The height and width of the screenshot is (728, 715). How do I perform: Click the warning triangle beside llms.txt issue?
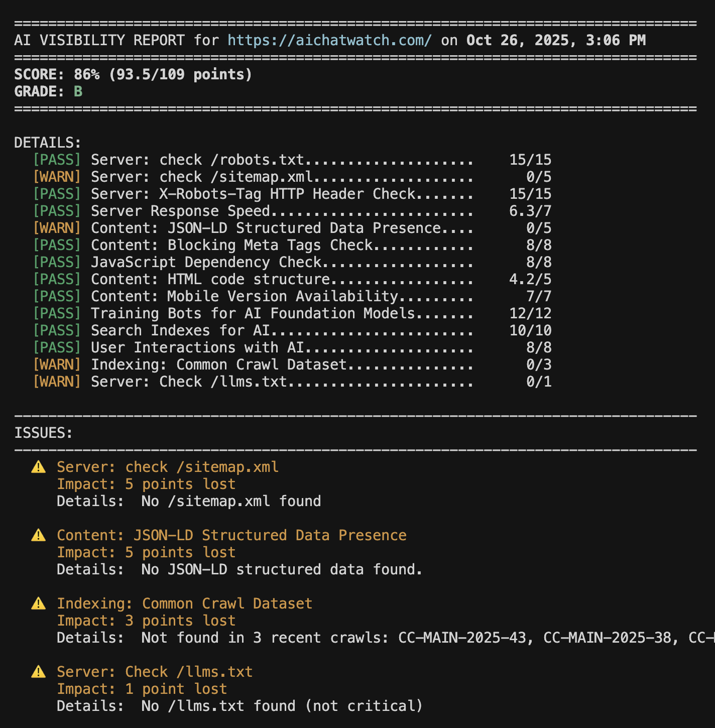pos(39,671)
